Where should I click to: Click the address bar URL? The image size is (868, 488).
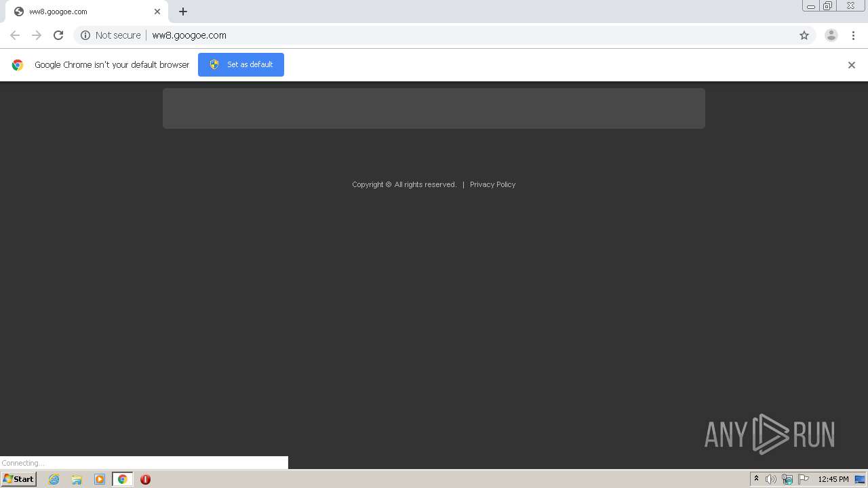tap(189, 35)
